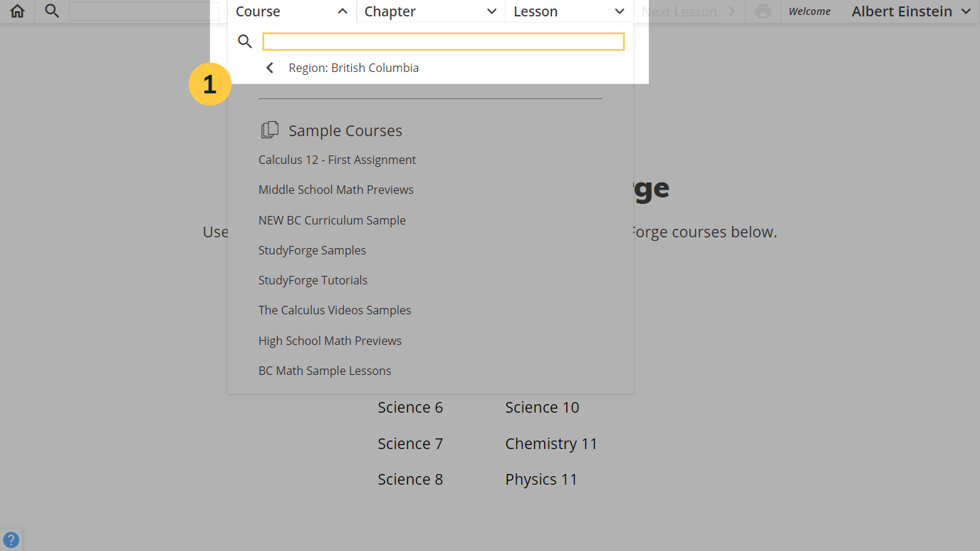Click the back chevron beside Region: British Columbia

269,67
